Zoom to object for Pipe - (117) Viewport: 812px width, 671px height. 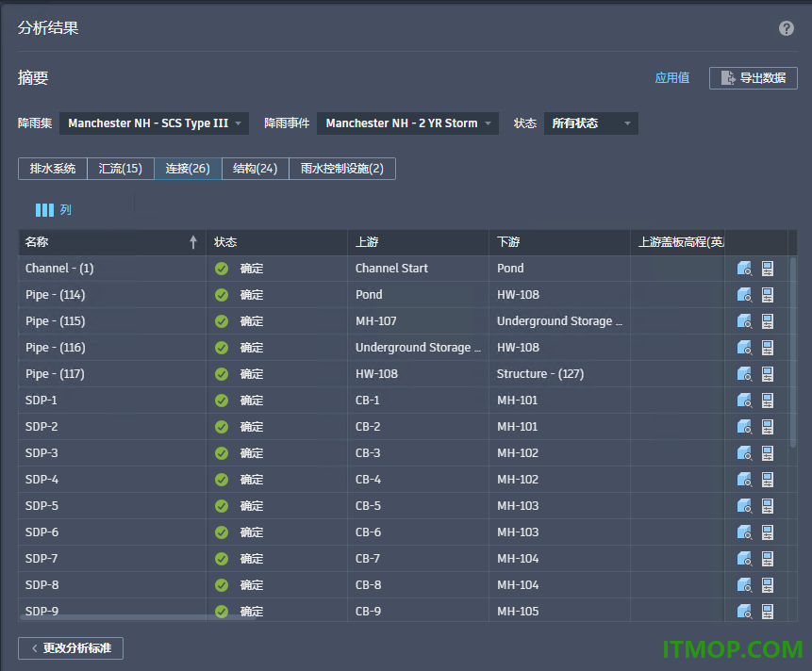pyautogui.click(x=744, y=374)
